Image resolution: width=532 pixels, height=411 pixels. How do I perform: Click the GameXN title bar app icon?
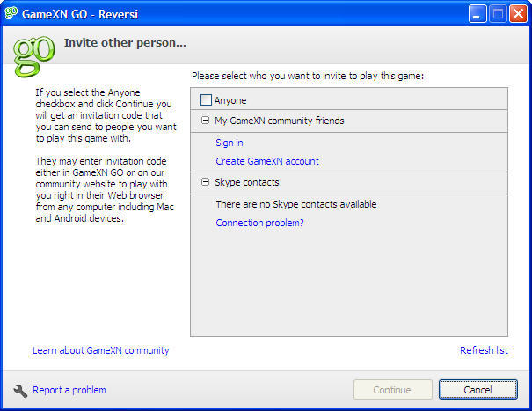[x=11, y=13]
